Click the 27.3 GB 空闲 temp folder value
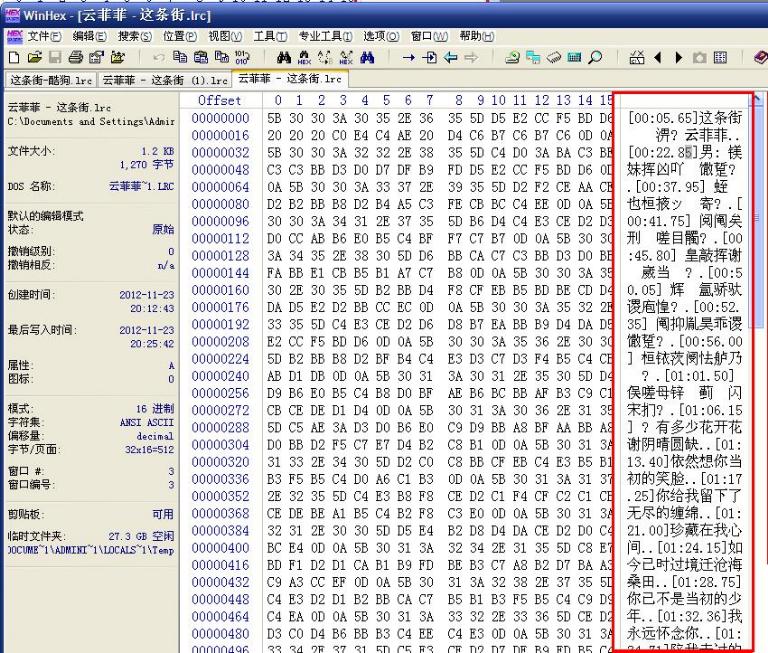This screenshot has height=653, width=768. [141, 536]
